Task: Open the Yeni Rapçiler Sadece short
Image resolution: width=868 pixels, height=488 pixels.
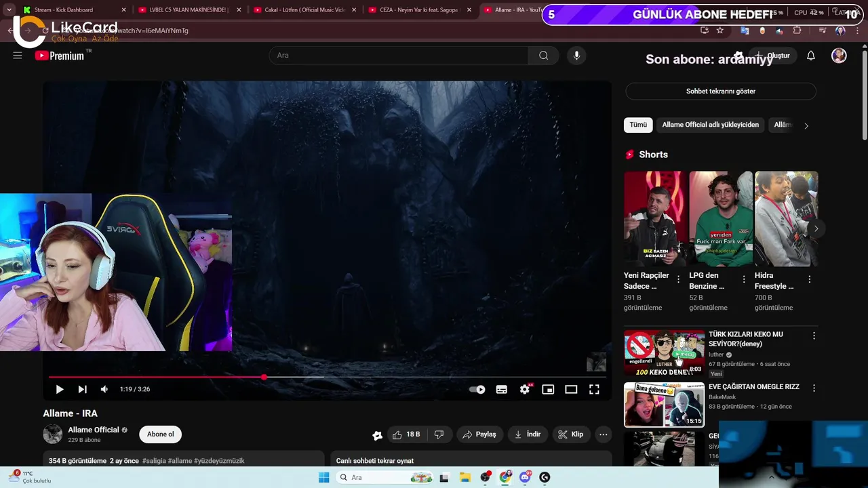Action: (654, 218)
